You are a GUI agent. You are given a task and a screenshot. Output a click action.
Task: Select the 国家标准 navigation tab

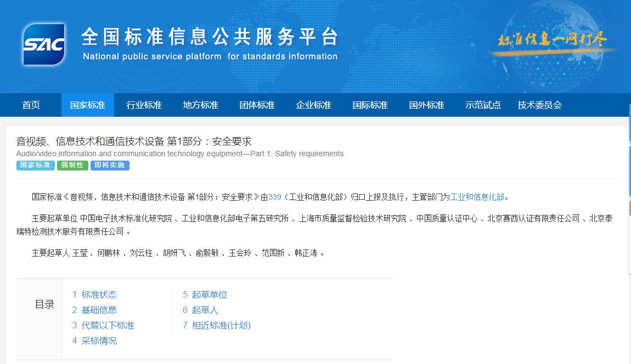coord(88,105)
